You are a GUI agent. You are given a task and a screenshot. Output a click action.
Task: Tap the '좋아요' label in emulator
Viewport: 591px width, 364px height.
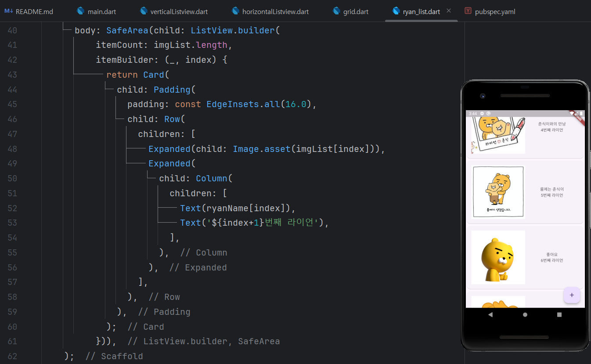point(552,254)
